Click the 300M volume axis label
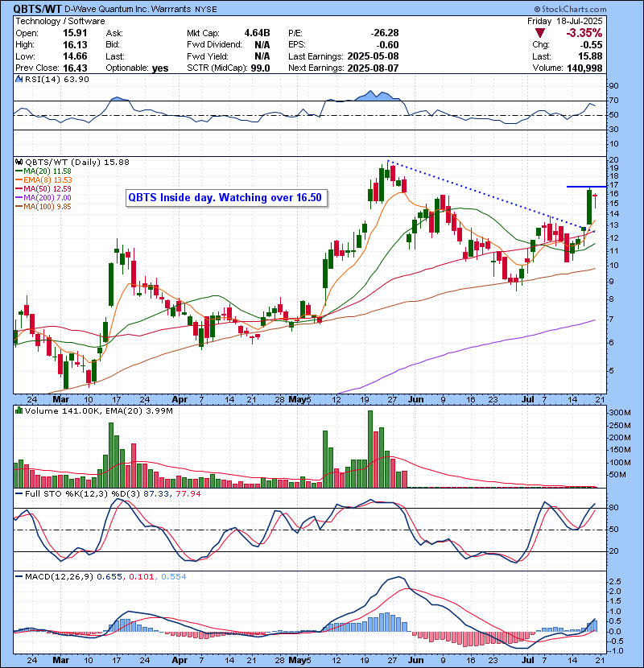 [619, 413]
